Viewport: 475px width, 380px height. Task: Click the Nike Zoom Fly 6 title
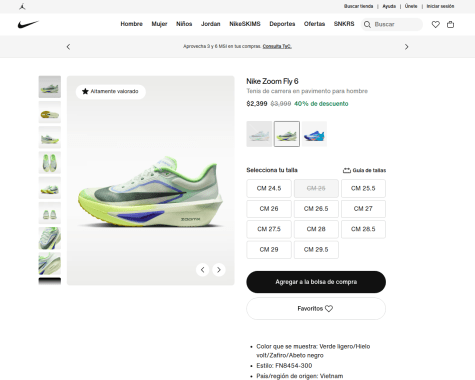(272, 81)
